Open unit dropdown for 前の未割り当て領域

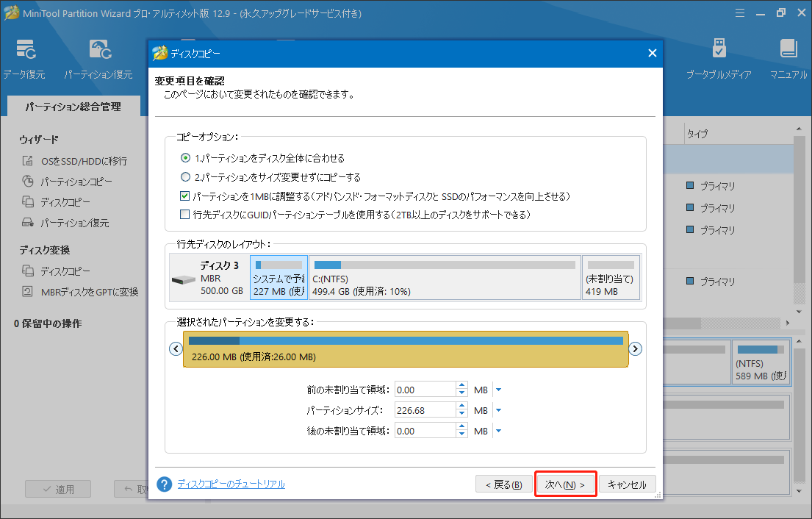click(x=498, y=390)
